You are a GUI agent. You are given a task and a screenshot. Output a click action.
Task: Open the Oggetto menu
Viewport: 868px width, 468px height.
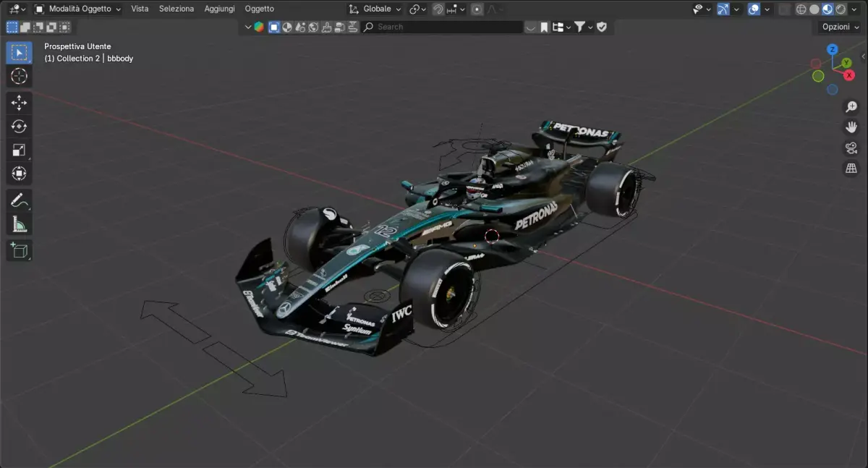259,9
